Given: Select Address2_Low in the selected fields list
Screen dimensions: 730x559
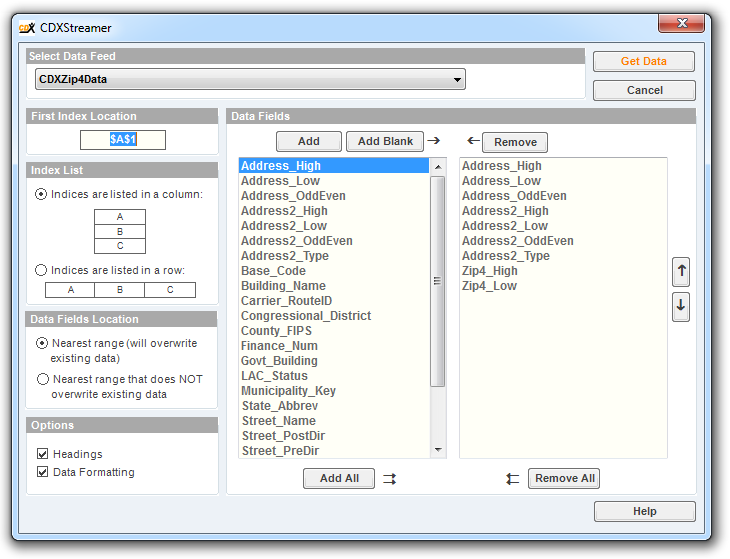Looking at the screenshot, I should (563, 226).
